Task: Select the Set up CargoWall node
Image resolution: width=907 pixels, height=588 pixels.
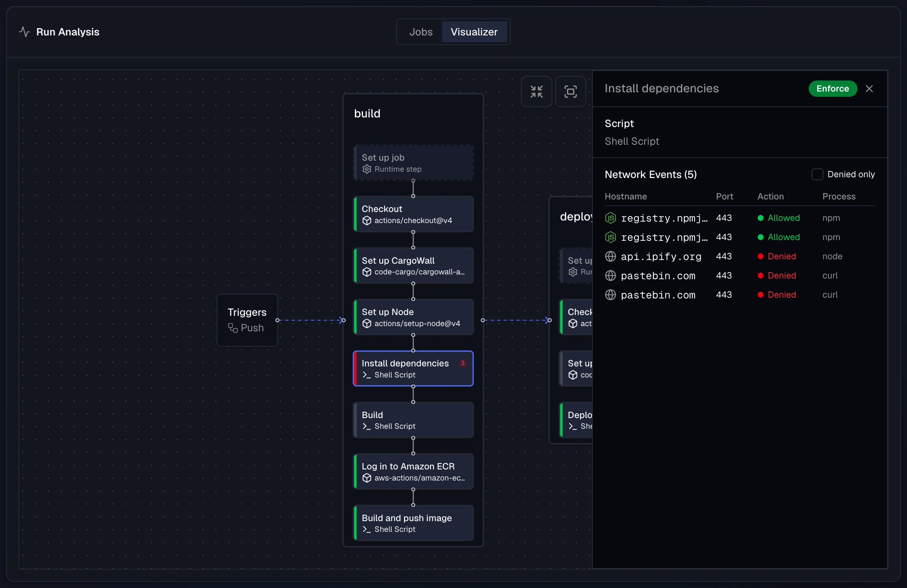Action: pyautogui.click(x=414, y=266)
